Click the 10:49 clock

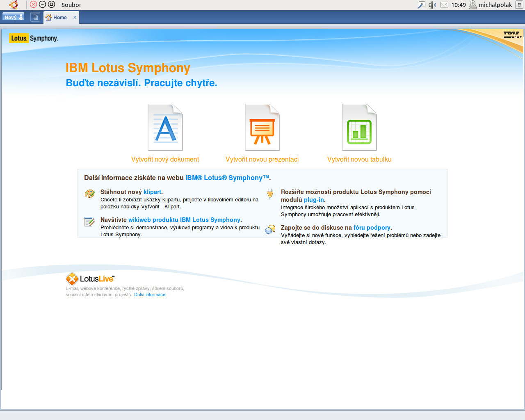(x=459, y=5)
